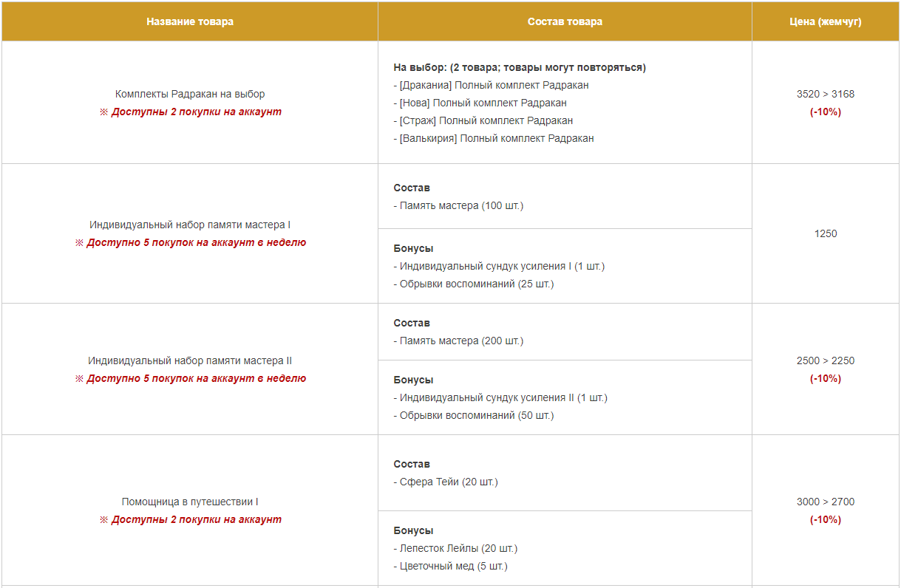Click the 'Состав товара' column header
The height and width of the screenshot is (588, 901).
(x=565, y=21)
